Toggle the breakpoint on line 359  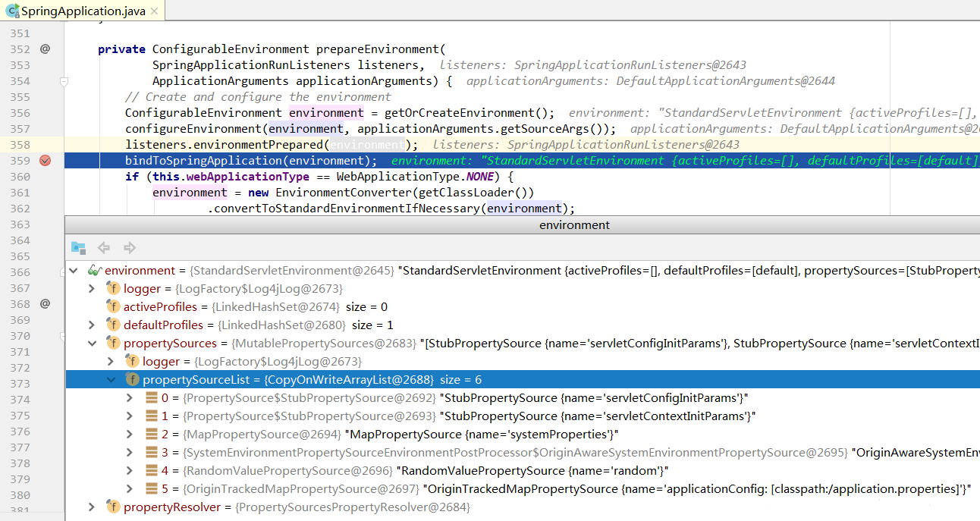pos(45,161)
